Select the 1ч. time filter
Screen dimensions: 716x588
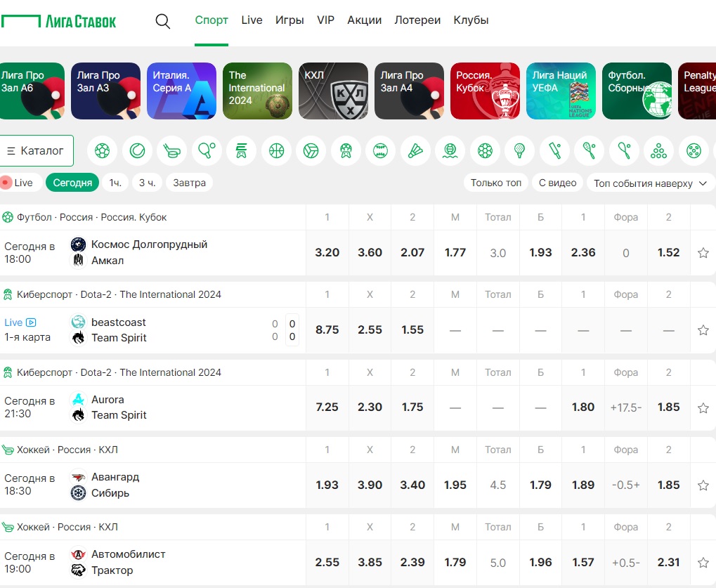coord(115,183)
